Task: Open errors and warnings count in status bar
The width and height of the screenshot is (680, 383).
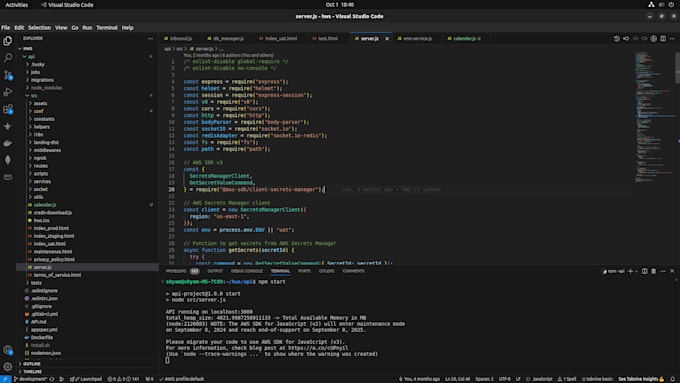Action: coord(123,379)
